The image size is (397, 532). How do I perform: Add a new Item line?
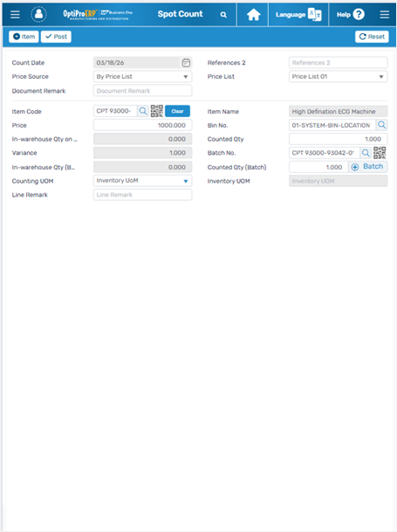(x=24, y=37)
